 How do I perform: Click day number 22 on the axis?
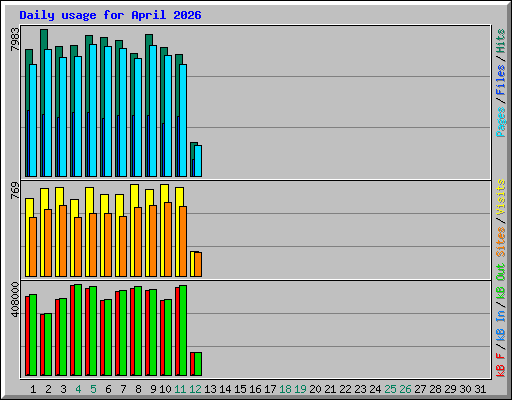(345, 389)
